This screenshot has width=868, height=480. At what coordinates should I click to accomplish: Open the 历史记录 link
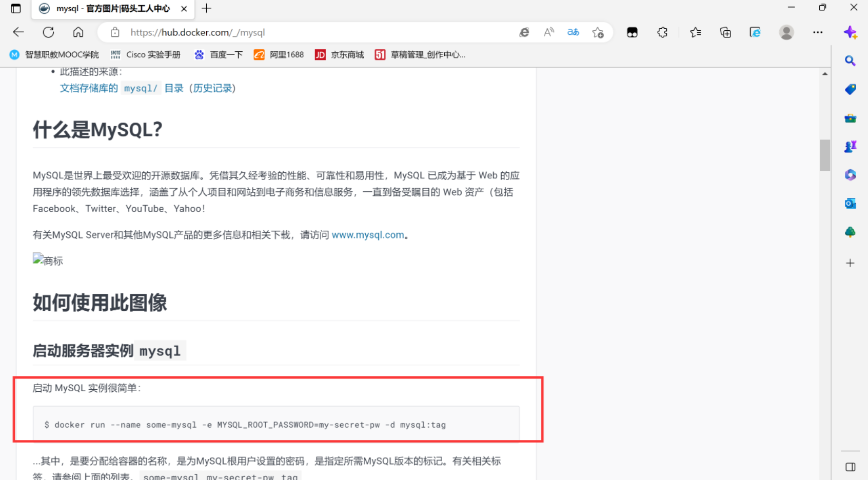212,88
